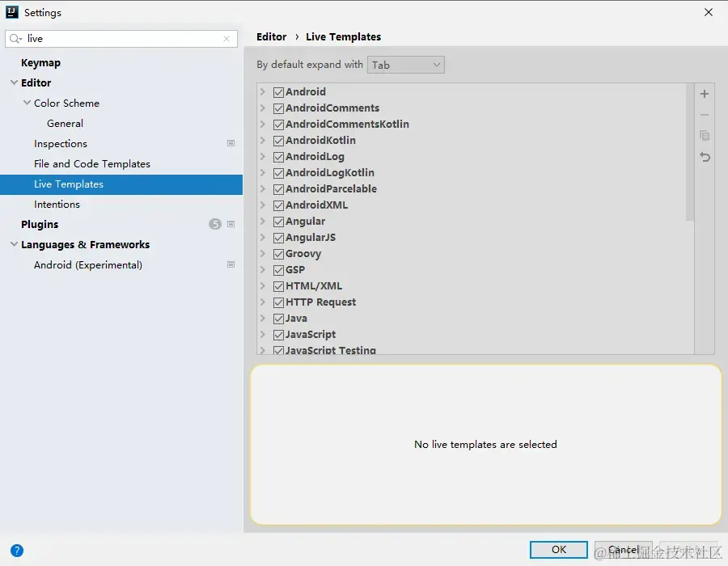Toggle the AndroidCommentsKotlin checkbox
This screenshot has height=566, width=728.
point(278,125)
